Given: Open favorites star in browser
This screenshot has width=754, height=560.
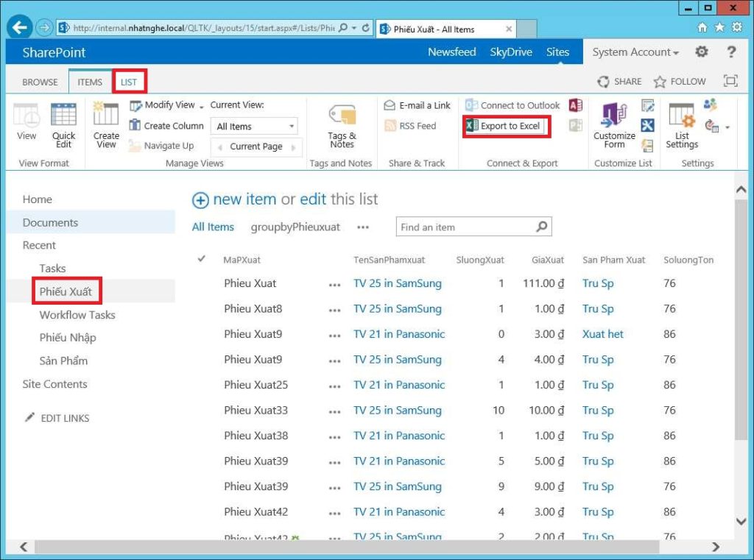Looking at the screenshot, I should pos(719,27).
